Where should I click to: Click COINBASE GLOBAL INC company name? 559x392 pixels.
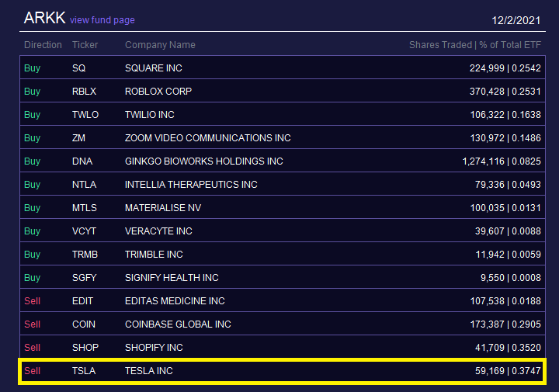pyautogui.click(x=178, y=324)
